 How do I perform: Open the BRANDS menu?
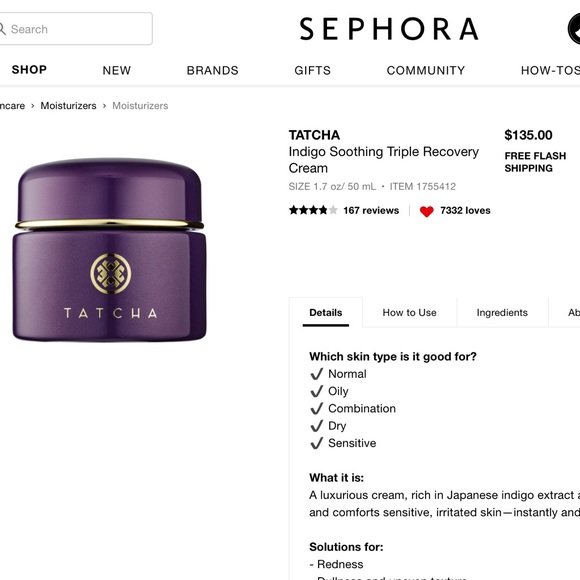tap(212, 70)
